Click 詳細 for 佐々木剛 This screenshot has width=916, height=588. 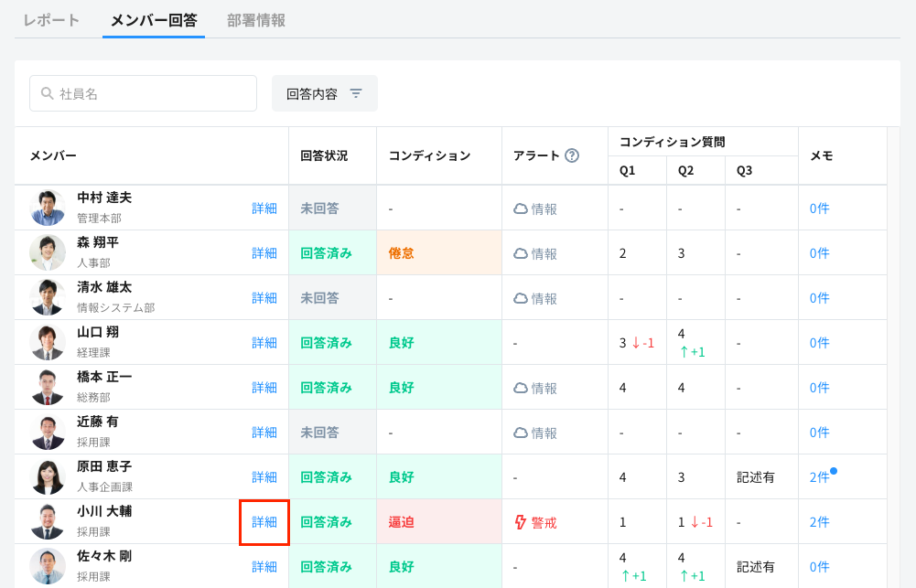(264, 566)
